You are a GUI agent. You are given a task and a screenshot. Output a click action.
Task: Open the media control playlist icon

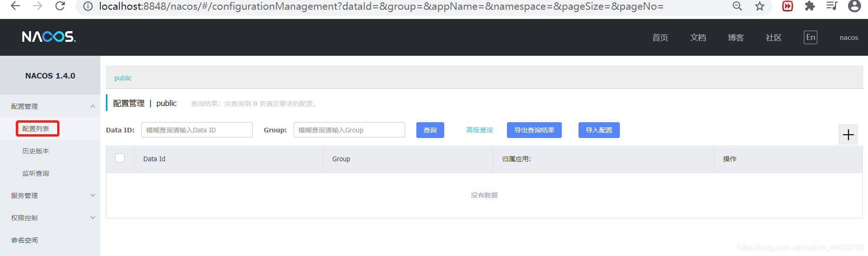point(832,6)
